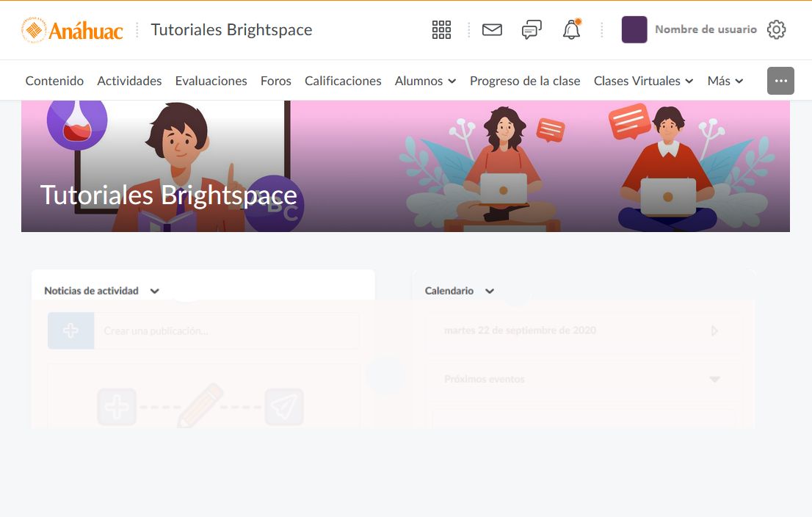This screenshot has height=517, width=812.
Task: Expand the Alumnos dropdown menu
Action: 425,81
